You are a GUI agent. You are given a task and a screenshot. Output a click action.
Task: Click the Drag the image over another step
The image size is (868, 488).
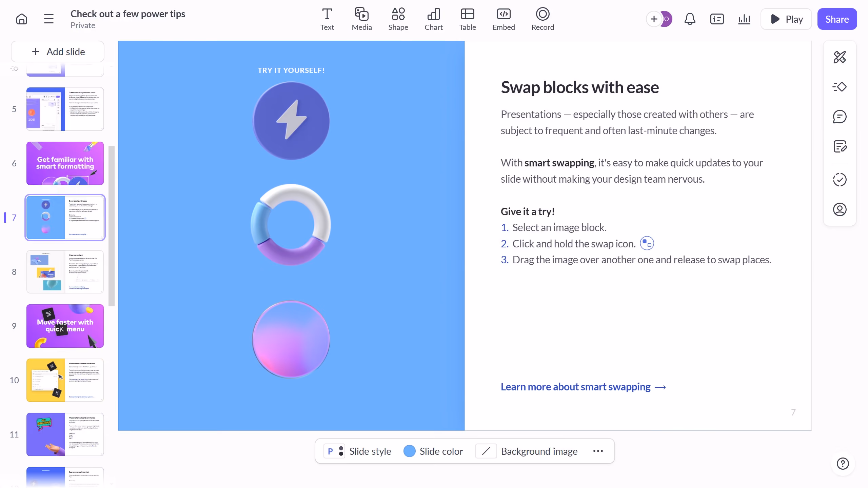[x=642, y=260]
